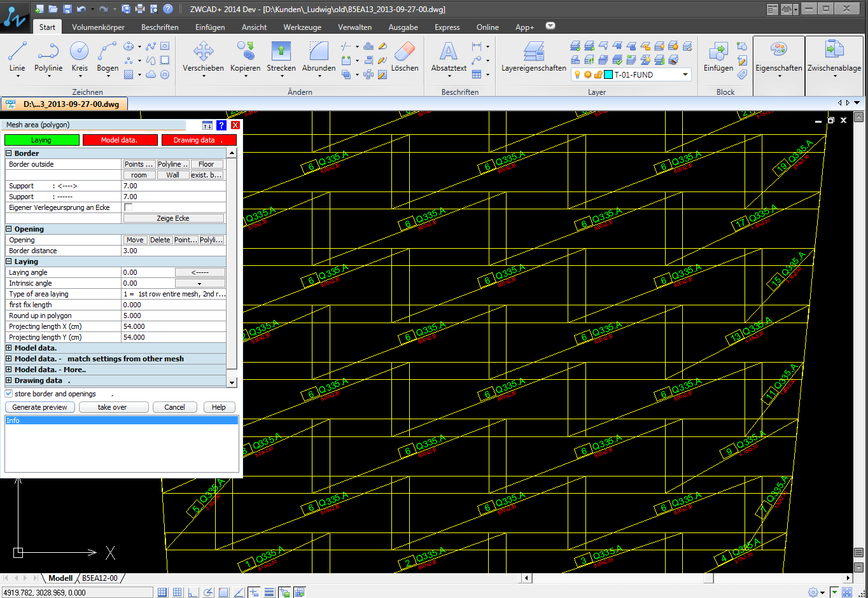Activate the Strecken stretch tool
Image resolution: width=868 pixels, height=598 pixels.
click(x=281, y=56)
